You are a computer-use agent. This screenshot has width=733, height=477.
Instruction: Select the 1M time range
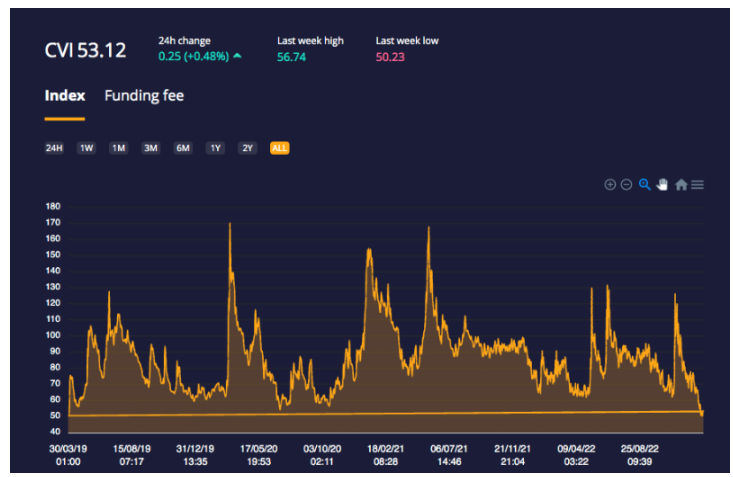(118, 148)
